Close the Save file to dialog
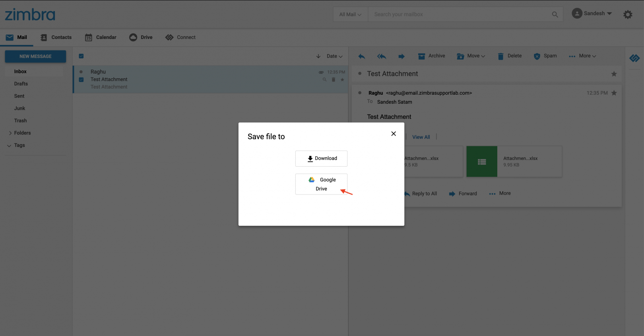Viewport: 644px width, 336px height. point(394,134)
